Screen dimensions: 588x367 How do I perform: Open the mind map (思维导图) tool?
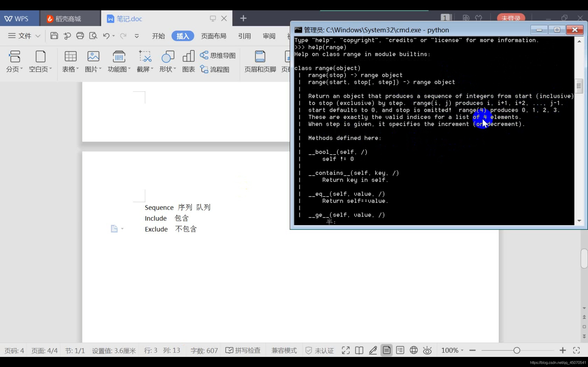click(x=218, y=55)
